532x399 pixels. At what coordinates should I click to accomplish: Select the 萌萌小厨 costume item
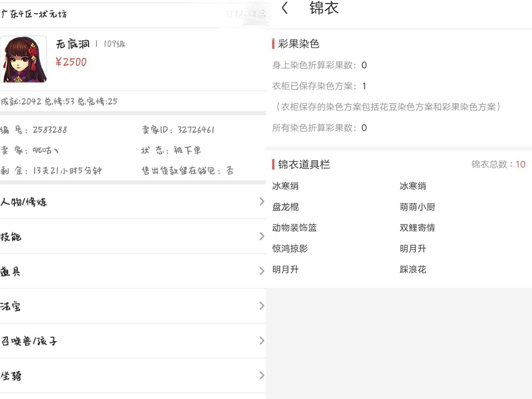(x=417, y=207)
